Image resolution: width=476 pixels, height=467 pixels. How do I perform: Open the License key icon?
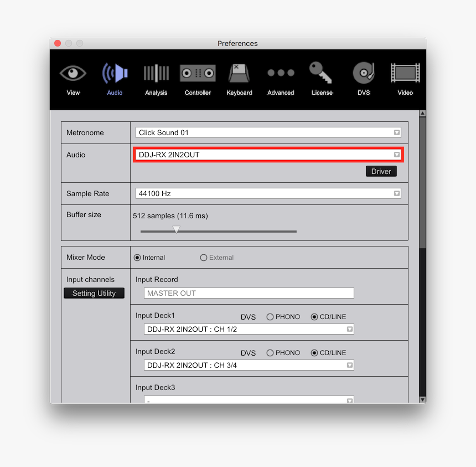point(320,73)
